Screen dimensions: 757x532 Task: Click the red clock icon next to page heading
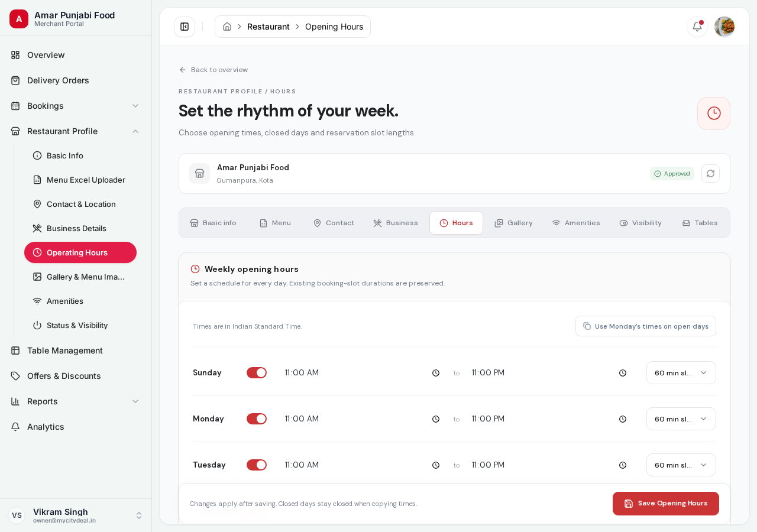coord(714,113)
